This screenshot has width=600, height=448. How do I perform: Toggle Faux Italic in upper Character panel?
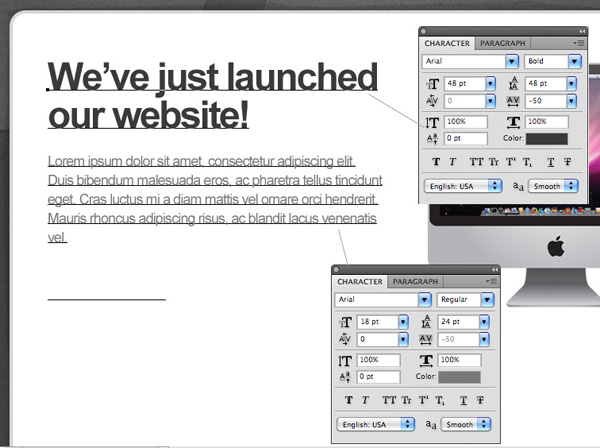point(453,162)
